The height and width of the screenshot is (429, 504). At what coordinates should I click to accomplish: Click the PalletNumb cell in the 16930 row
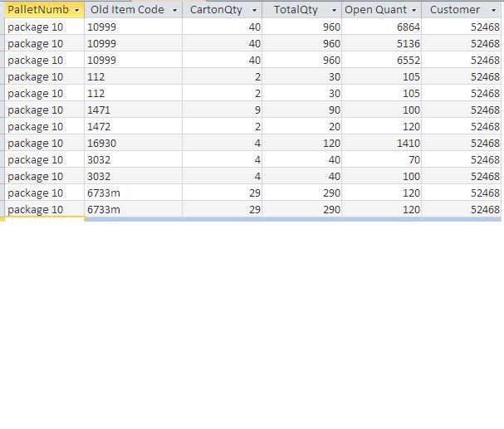[x=44, y=143]
